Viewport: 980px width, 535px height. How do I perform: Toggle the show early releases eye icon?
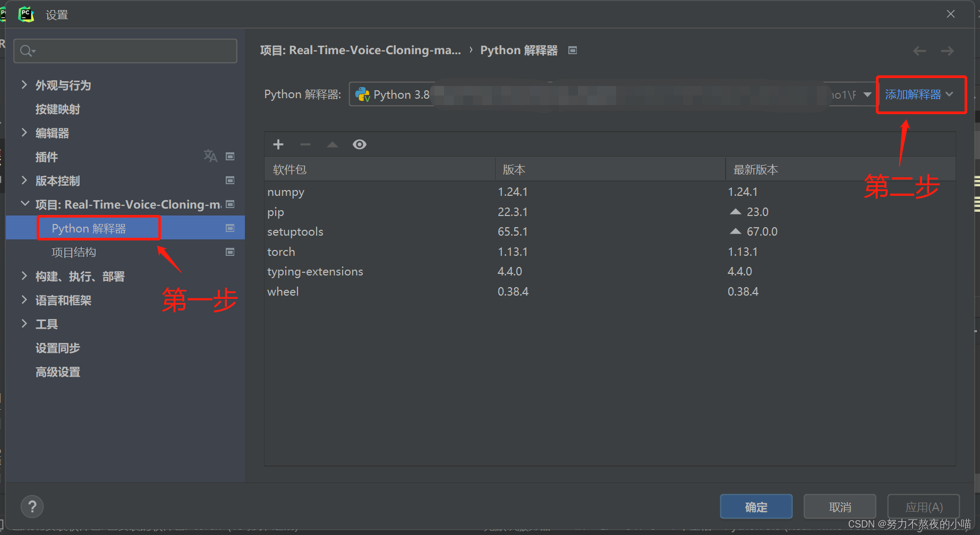360,144
